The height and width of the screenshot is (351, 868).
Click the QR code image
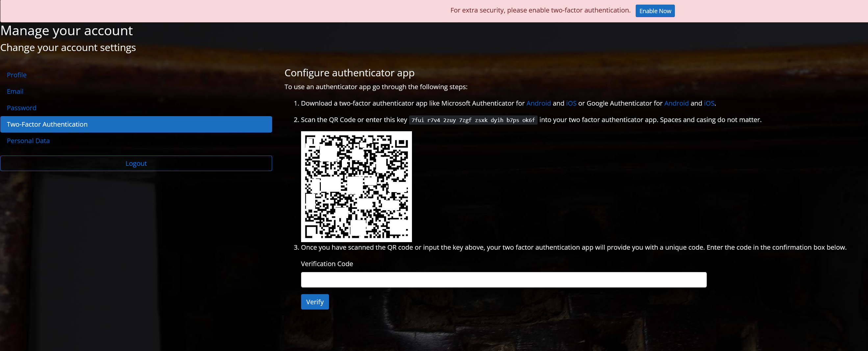pyautogui.click(x=356, y=186)
